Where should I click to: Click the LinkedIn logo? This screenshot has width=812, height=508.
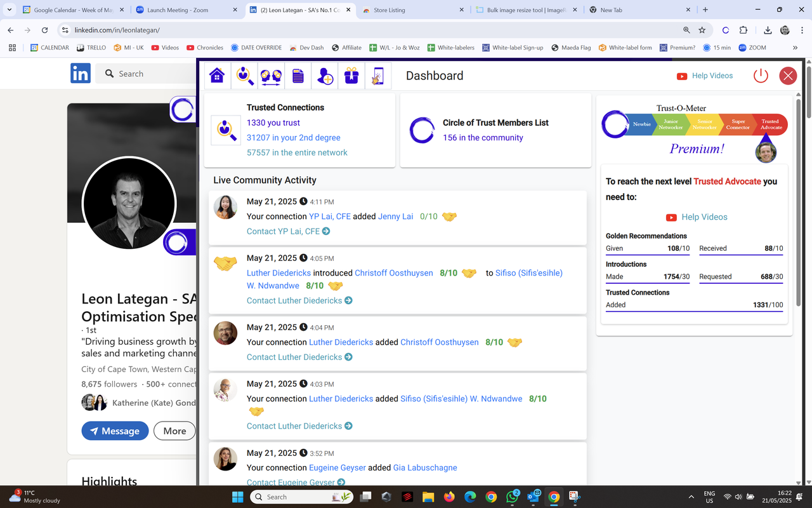(81, 74)
